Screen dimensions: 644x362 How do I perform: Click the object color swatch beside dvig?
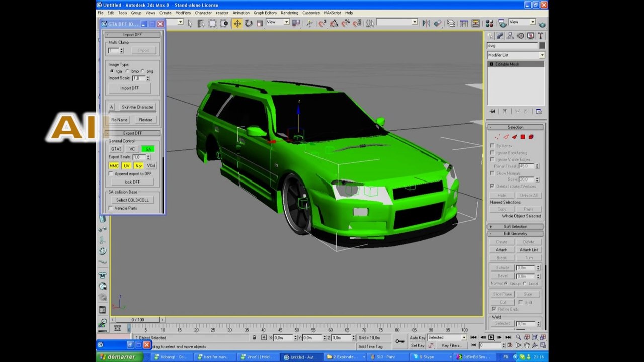click(x=542, y=46)
